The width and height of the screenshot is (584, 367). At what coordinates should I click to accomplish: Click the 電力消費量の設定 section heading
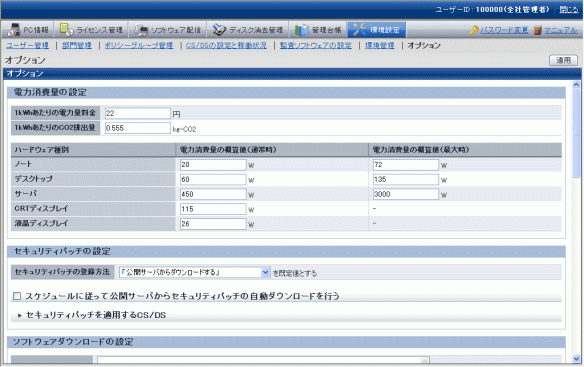50,92
